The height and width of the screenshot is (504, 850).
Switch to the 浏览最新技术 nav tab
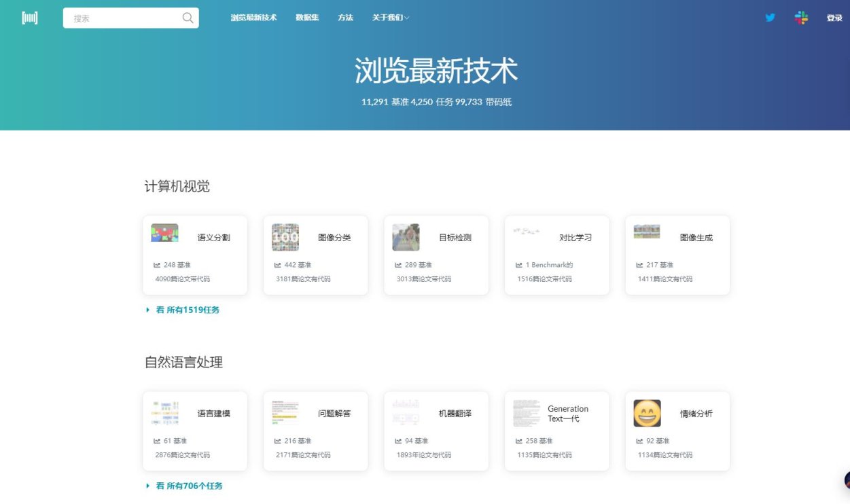coord(253,18)
